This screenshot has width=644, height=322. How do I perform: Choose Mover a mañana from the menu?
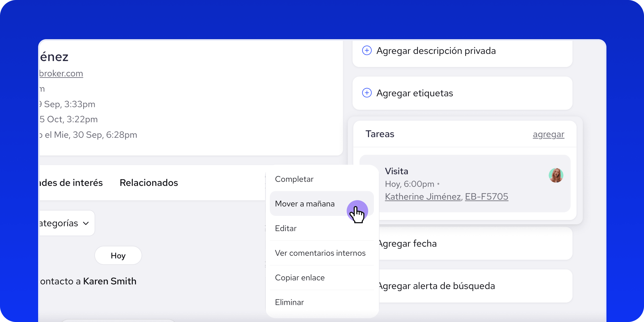click(x=322, y=204)
